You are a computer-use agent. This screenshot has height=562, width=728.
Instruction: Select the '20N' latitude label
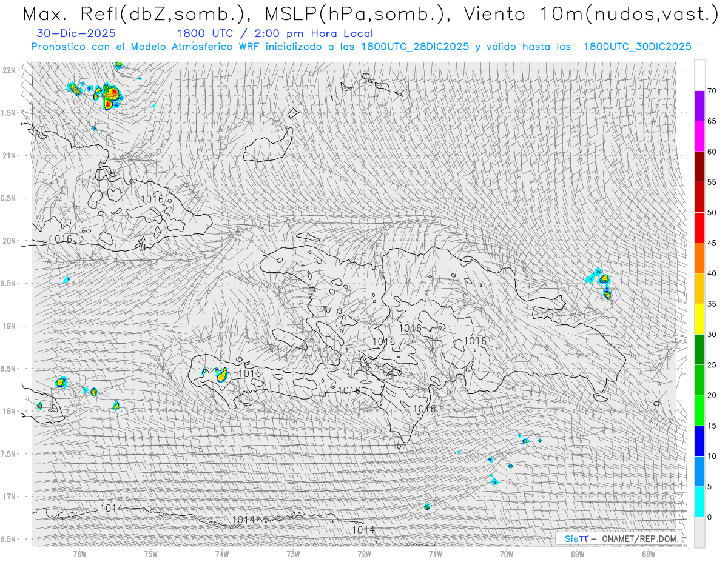(10, 241)
